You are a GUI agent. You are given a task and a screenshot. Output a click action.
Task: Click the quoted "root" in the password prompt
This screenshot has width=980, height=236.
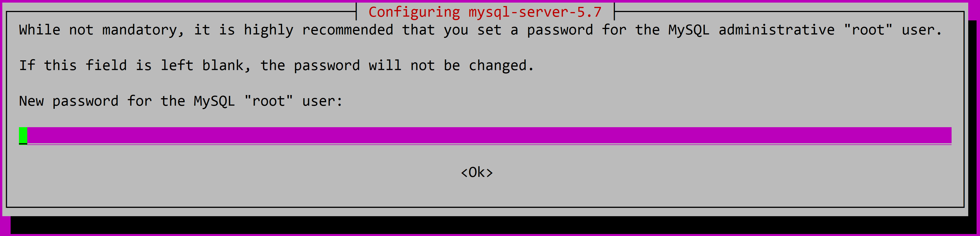coord(268,101)
